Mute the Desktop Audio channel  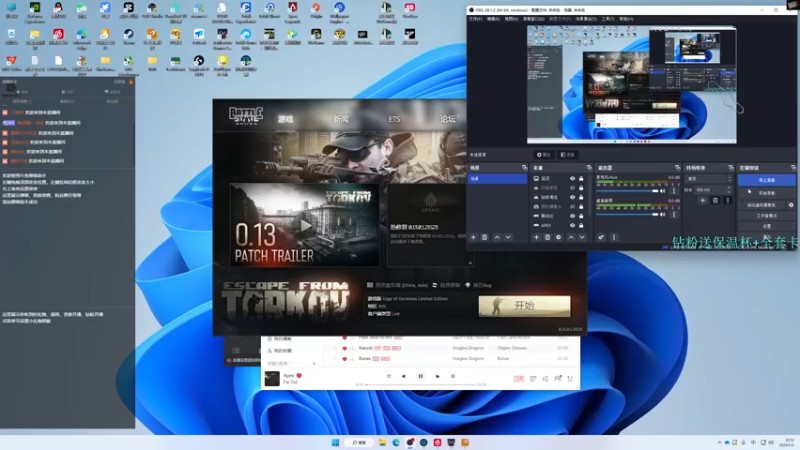pos(663,215)
